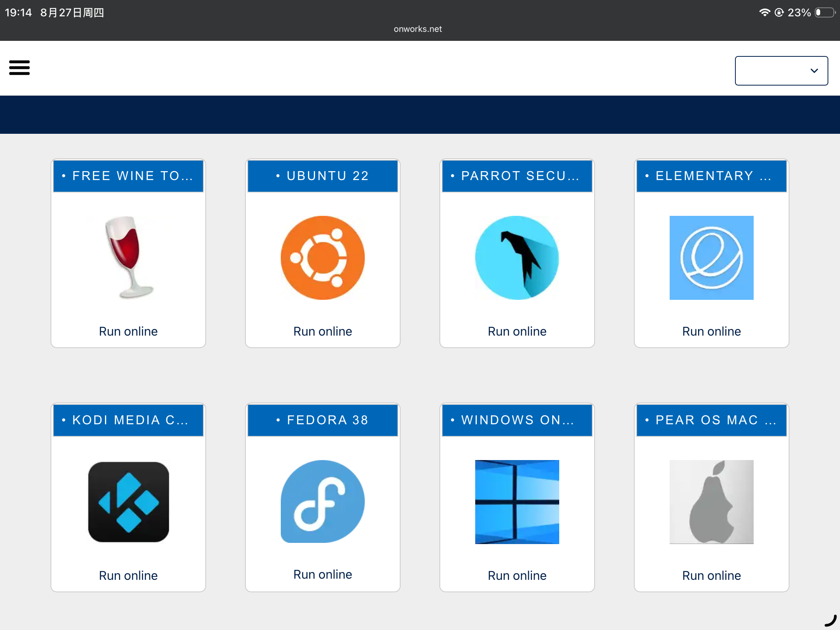Run online under Elementary
This screenshot has height=630, width=840.
[x=712, y=331]
